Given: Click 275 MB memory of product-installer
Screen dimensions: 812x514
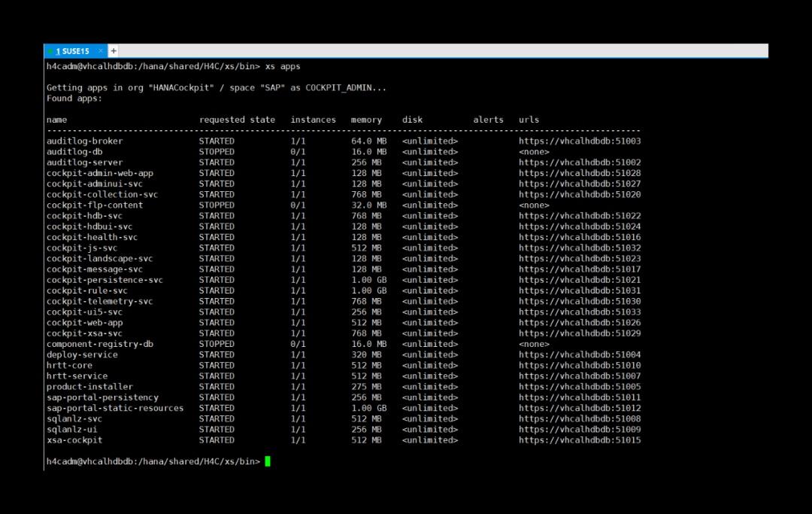Looking at the screenshot, I should coord(366,387).
